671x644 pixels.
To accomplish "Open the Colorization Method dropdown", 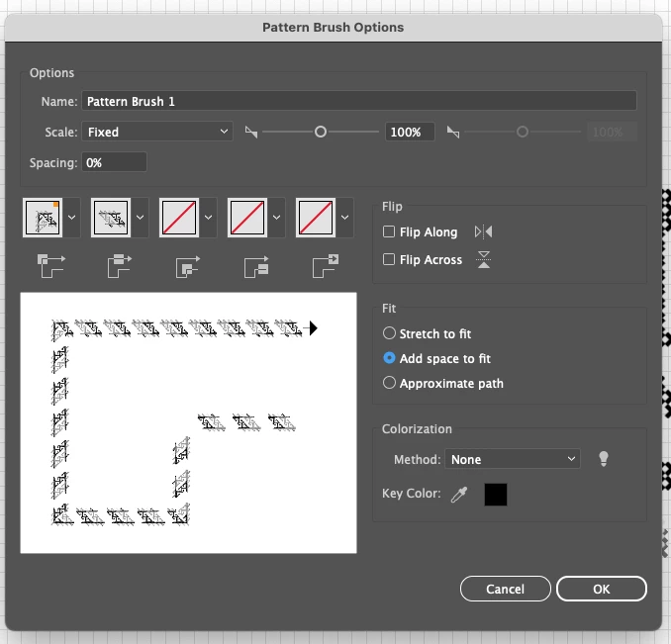I will [x=513, y=459].
